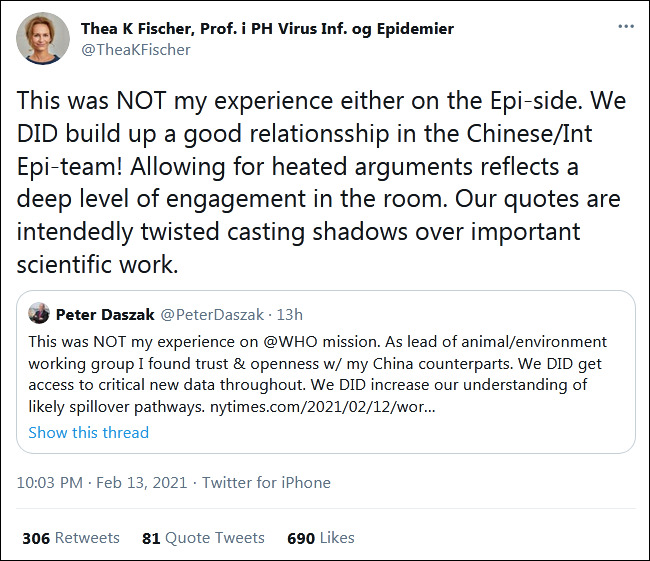Open the quoted tweet card border area
The width and height of the screenshot is (650, 561).
(500, 438)
